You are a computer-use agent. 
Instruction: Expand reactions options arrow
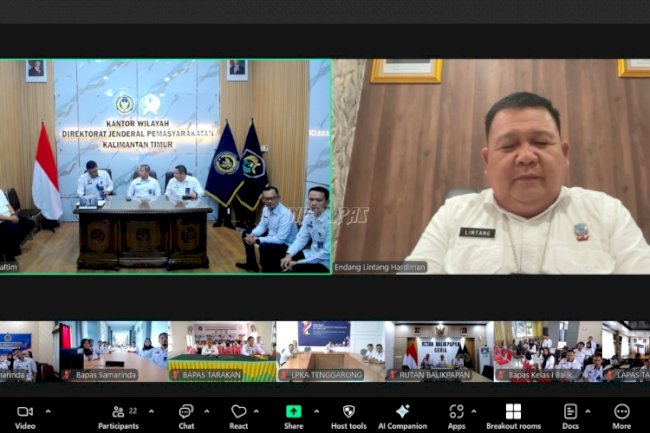pyautogui.click(x=256, y=411)
